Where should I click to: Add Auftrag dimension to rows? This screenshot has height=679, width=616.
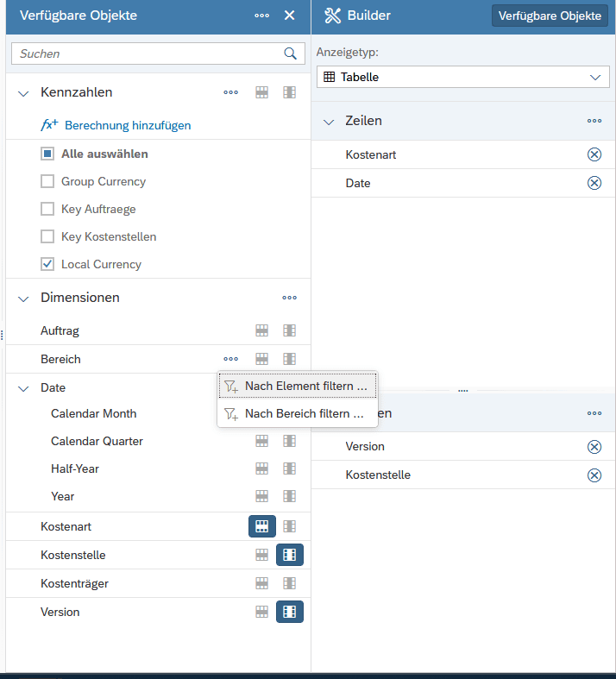tap(261, 330)
